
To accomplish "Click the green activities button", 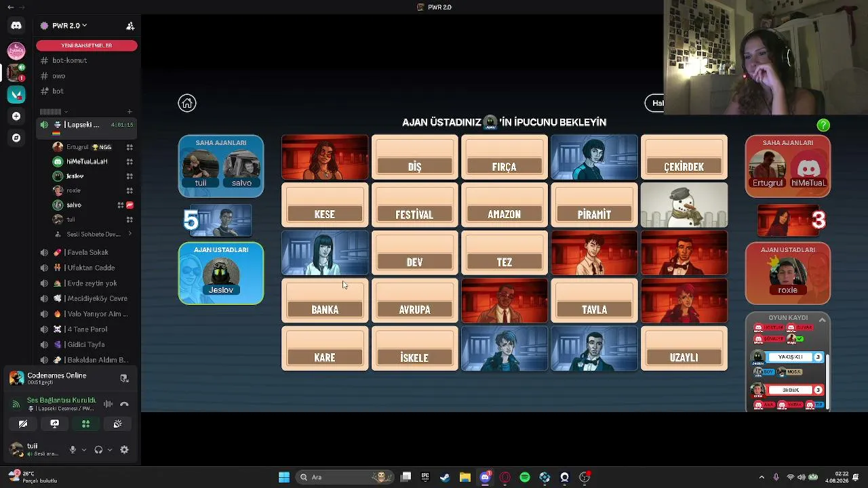I will point(86,424).
